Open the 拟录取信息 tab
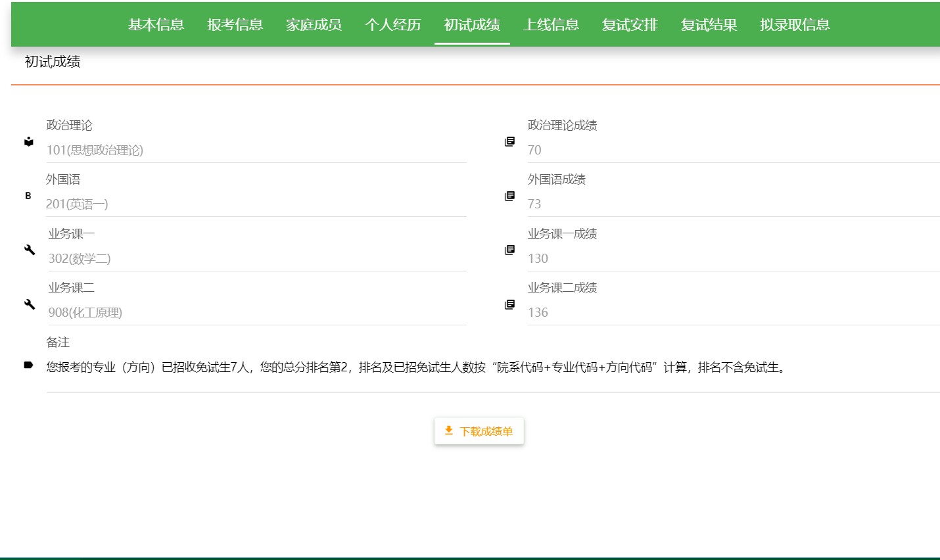Viewport: 940px width, 560px height. (x=795, y=25)
